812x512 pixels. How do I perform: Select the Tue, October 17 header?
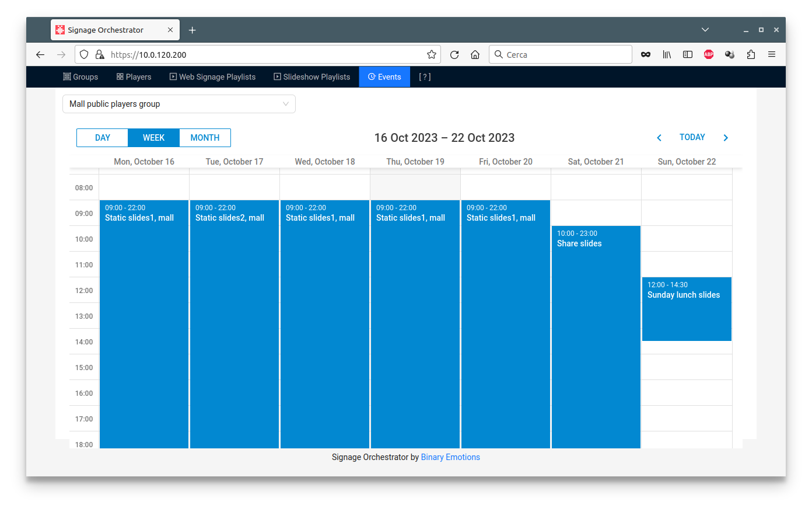click(x=235, y=162)
